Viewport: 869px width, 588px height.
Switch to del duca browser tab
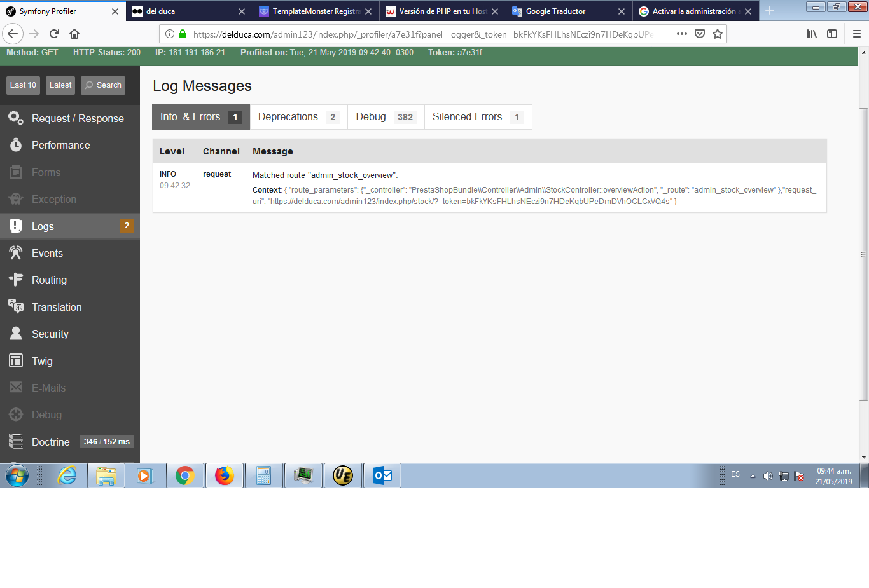pyautogui.click(x=189, y=11)
